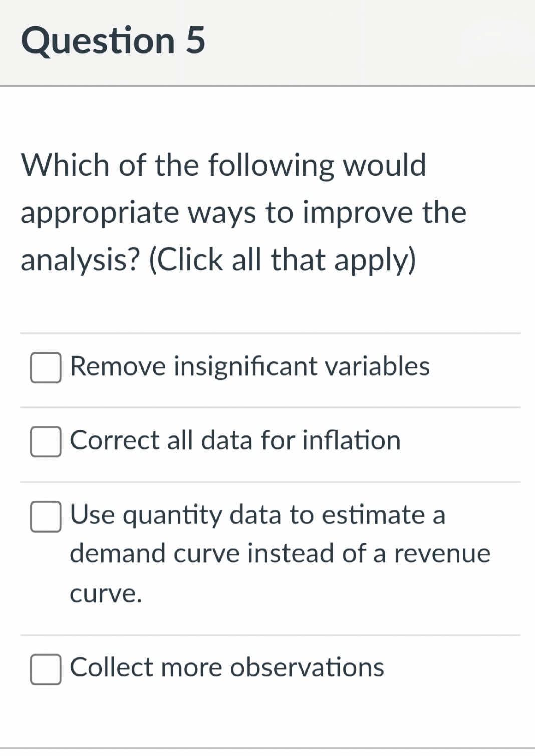Check the "Use quantity data" option checkbox

[x=46, y=517]
